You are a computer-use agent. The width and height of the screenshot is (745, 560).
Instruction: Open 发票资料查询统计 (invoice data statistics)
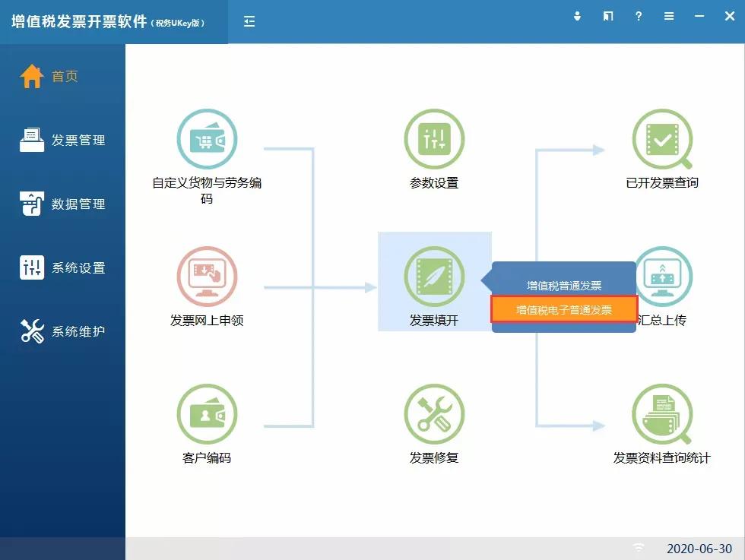click(x=662, y=414)
